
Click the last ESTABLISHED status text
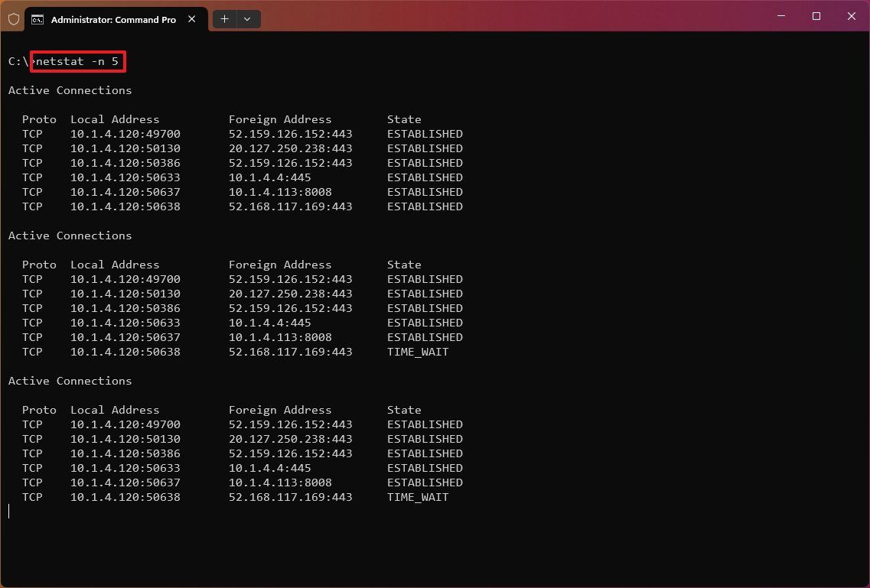[425, 482]
